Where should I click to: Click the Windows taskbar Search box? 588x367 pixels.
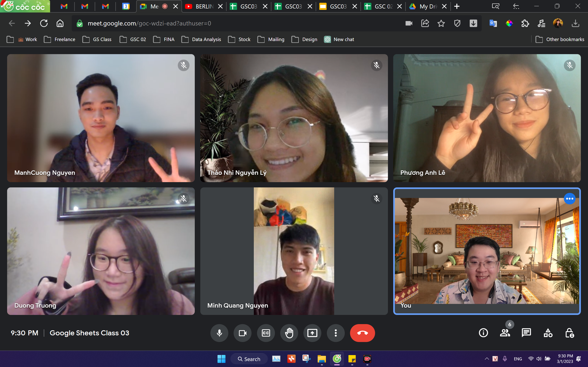point(249,359)
